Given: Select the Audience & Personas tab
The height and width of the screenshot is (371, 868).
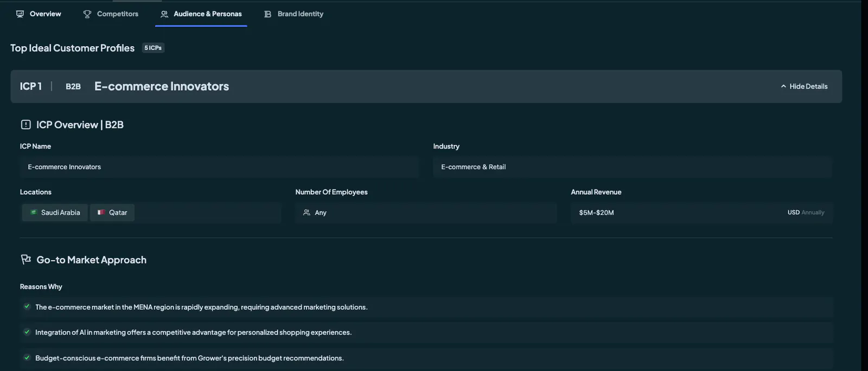Looking at the screenshot, I should click(201, 14).
